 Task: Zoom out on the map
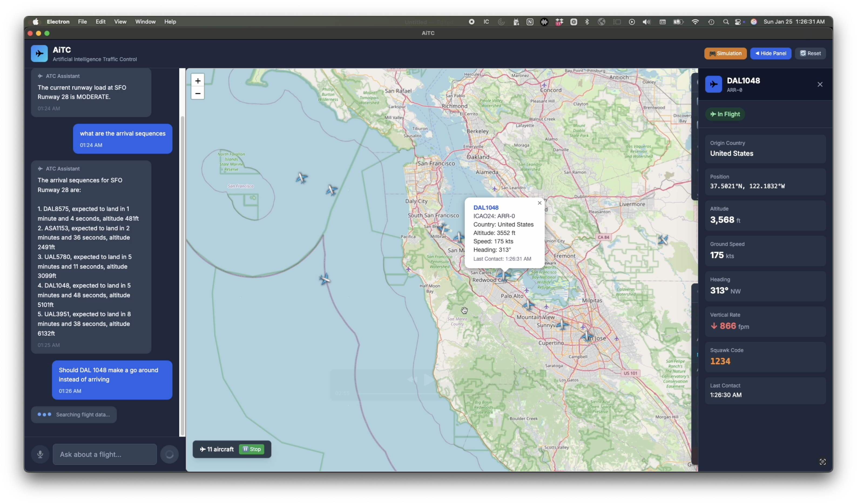click(x=198, y=93)
